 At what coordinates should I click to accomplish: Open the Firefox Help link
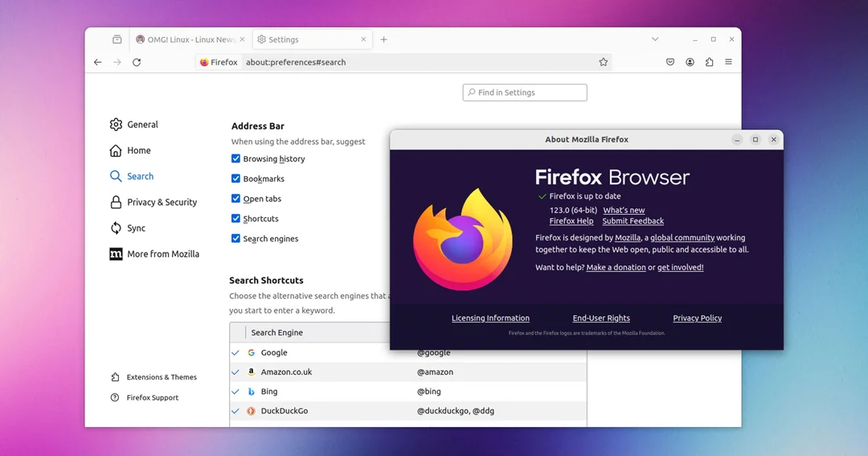(571, 221)
